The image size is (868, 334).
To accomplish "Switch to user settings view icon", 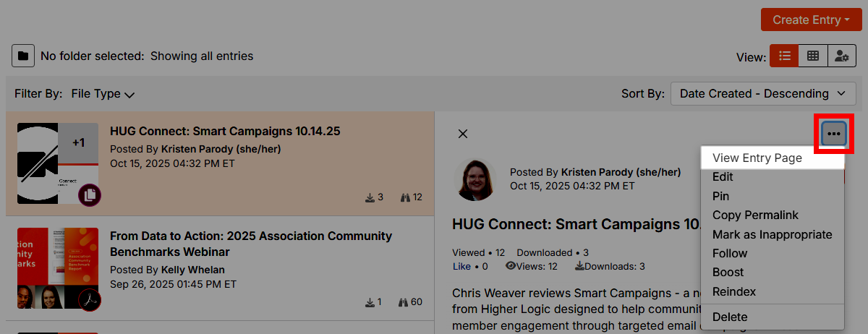I will pyautogui.click(x=841, y=56).
